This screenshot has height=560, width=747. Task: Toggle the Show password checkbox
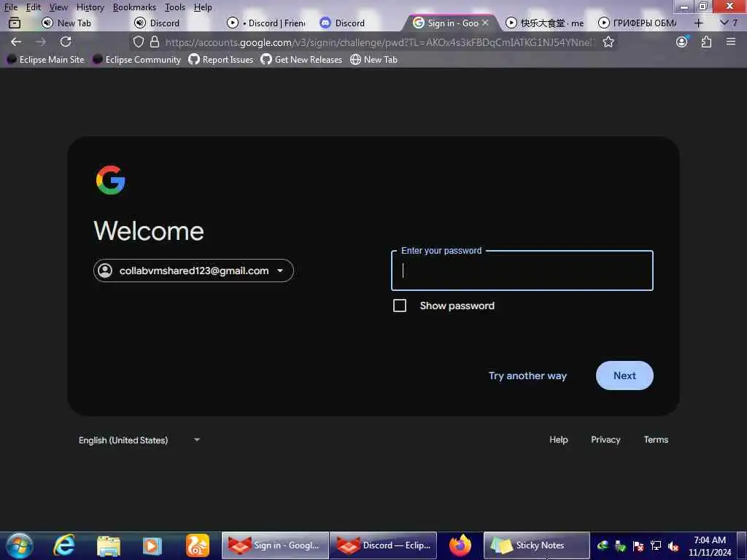(400, 306)
